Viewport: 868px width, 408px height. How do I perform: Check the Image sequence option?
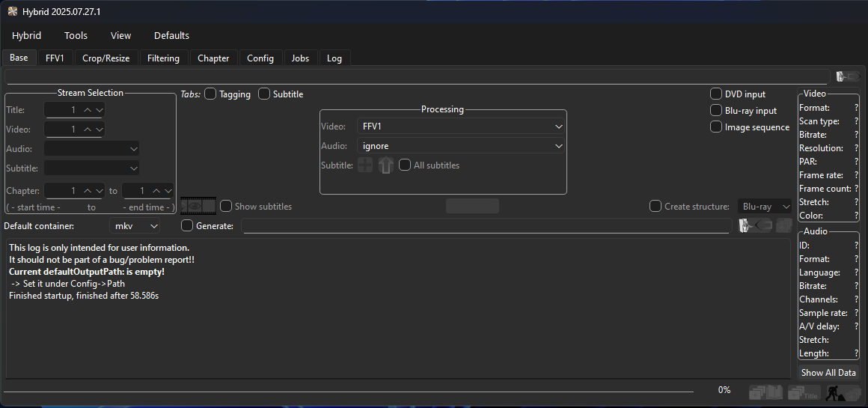point(716,127)
